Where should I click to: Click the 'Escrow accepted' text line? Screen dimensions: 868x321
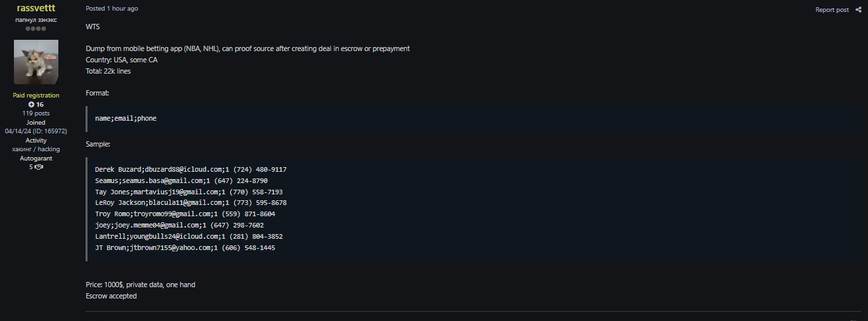111,296
